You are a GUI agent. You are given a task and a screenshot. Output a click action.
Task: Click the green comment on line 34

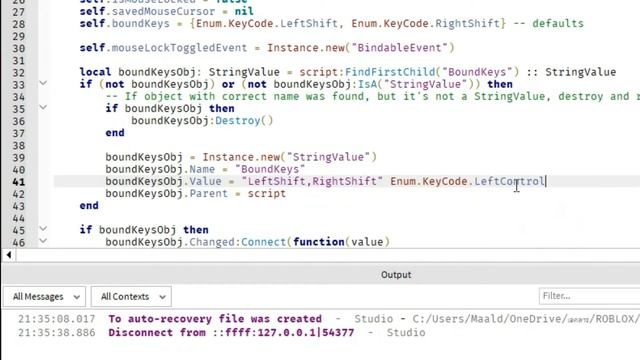point(373,97)
